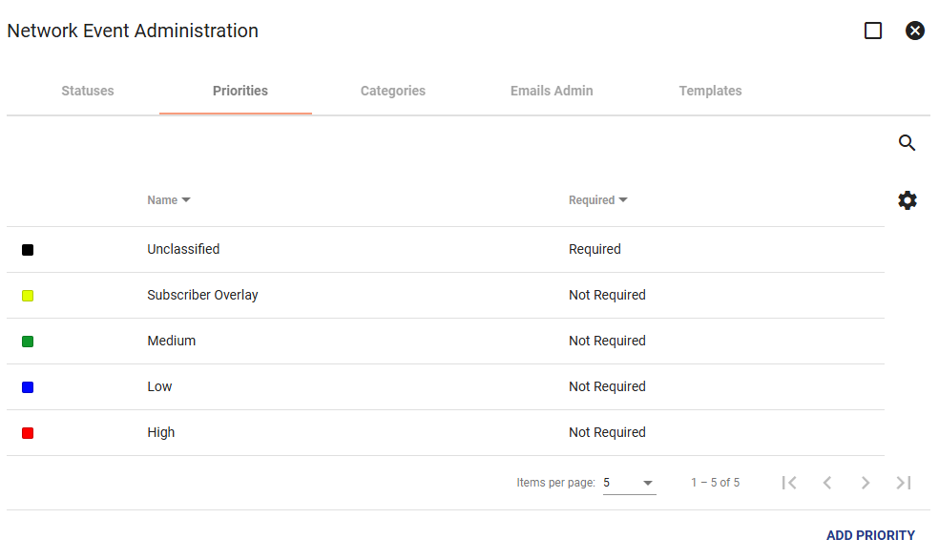The height and width of the screenshot is (560, 939).
Task: Open the Templates tab
Action: 710,91
